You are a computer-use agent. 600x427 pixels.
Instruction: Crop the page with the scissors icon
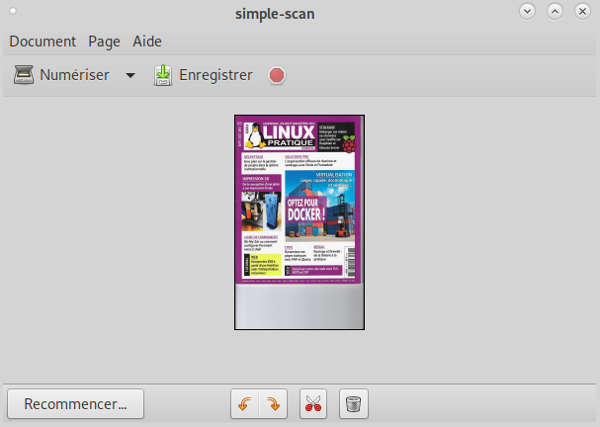313,404
